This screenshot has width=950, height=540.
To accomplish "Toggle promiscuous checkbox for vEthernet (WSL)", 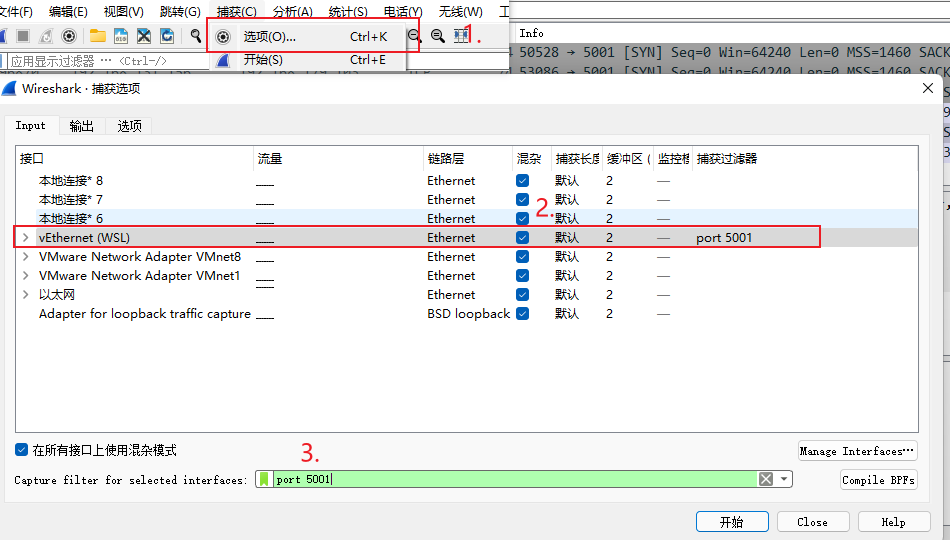I will coord(522,238).
